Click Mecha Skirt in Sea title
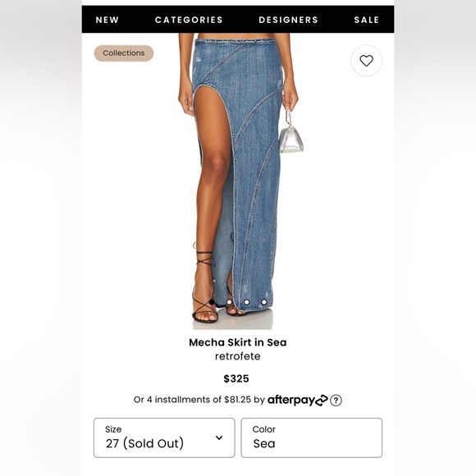476x476 pixels. tap(238, 342)
